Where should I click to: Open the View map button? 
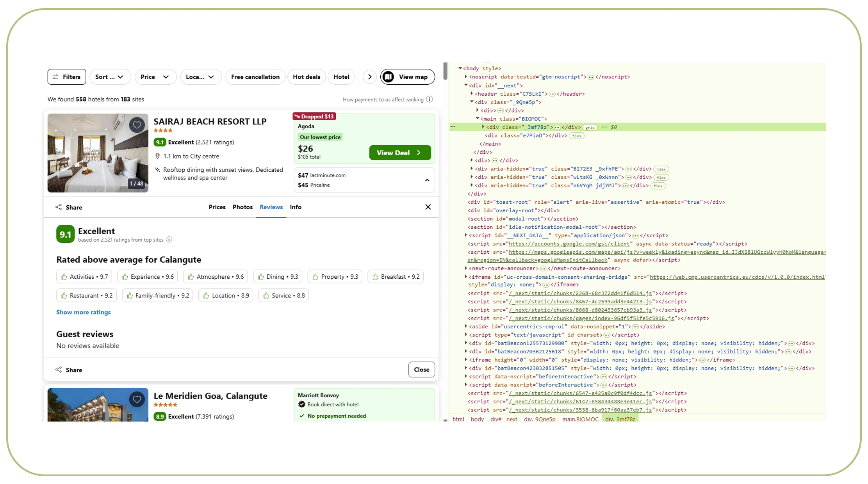408,77
